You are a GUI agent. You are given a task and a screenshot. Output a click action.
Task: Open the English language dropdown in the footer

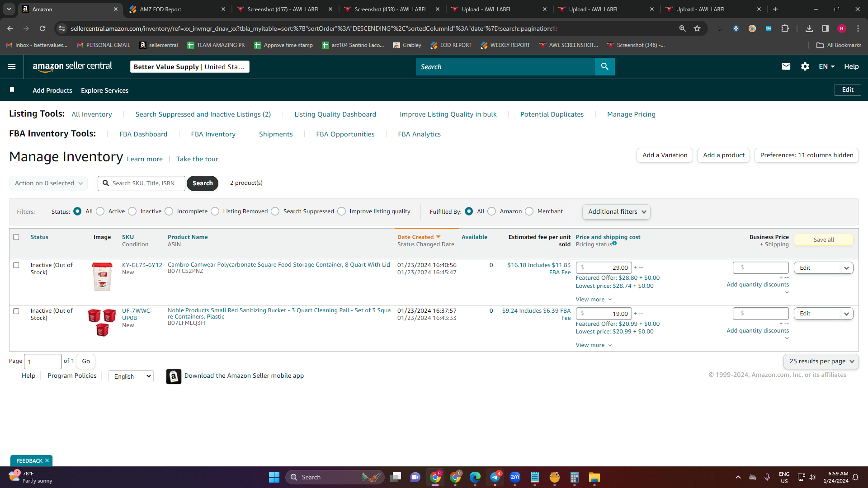click(x=131, y=376)
